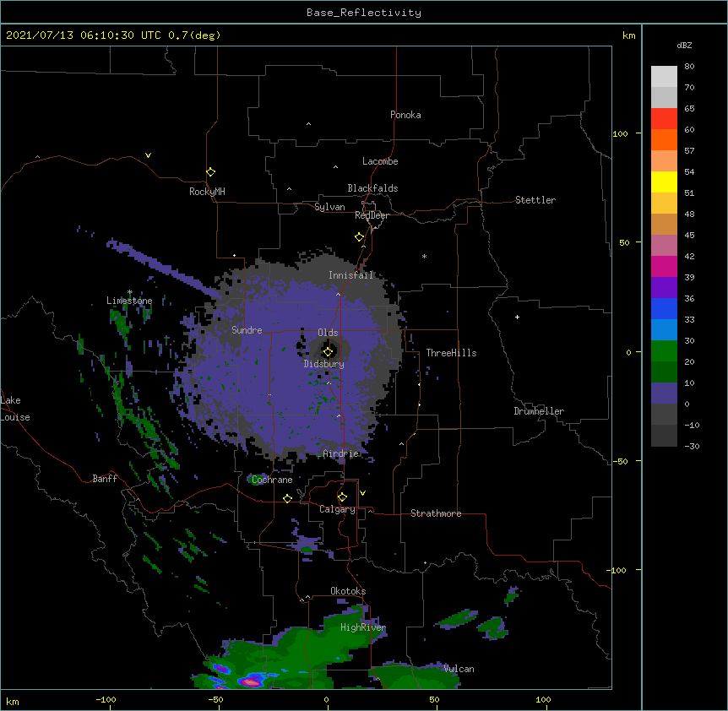Click the Blackfalds city label
728x711 pixels.
click(x=372, y=188)
